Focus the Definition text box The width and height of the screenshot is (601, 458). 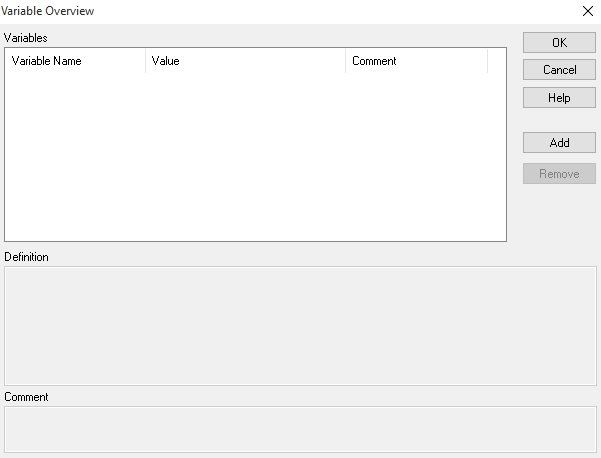tap(300, 325)
